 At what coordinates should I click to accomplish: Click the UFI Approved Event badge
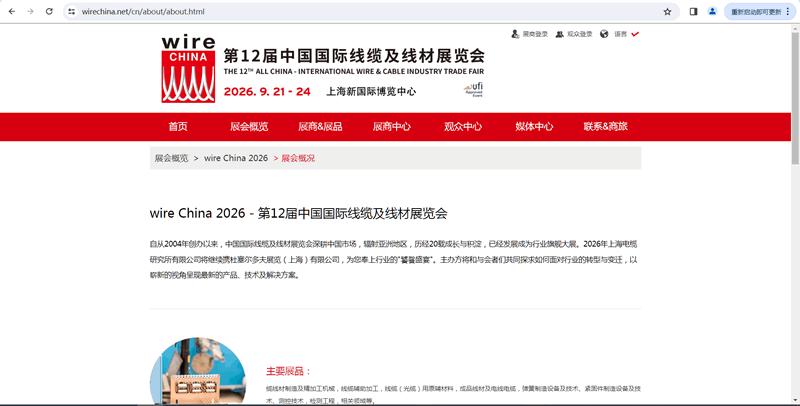[x=474, y=91]
